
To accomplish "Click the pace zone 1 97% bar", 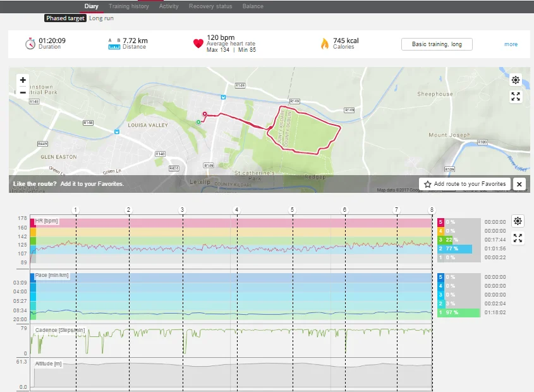I will click(x=459, y=312).
